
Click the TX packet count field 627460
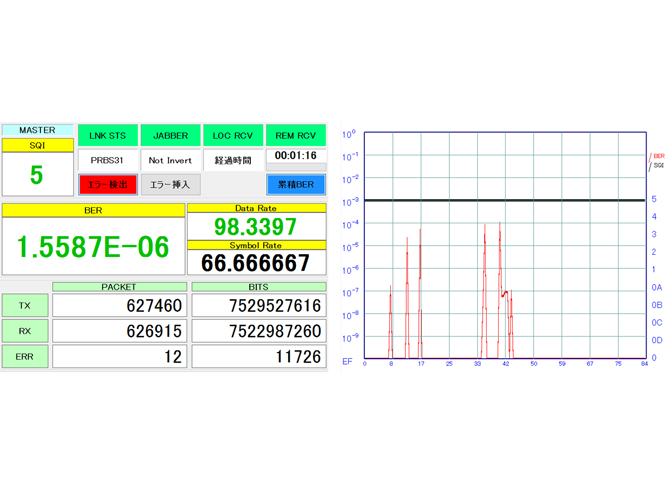click(119, 306)
